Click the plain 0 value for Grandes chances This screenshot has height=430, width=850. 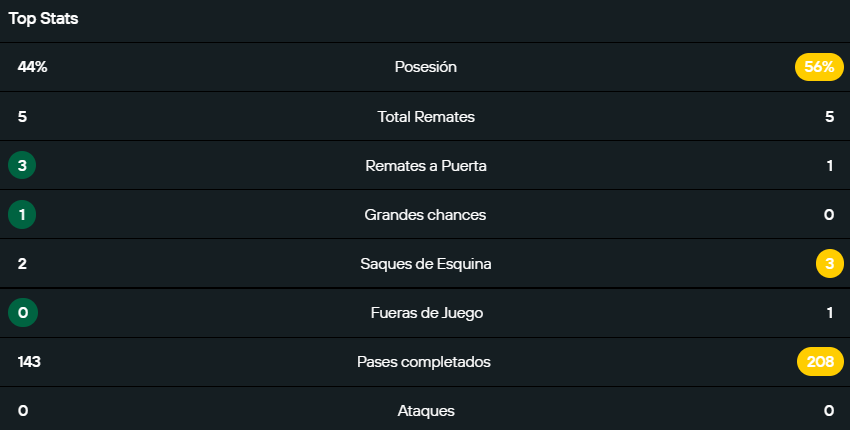[x=829, y=215]
